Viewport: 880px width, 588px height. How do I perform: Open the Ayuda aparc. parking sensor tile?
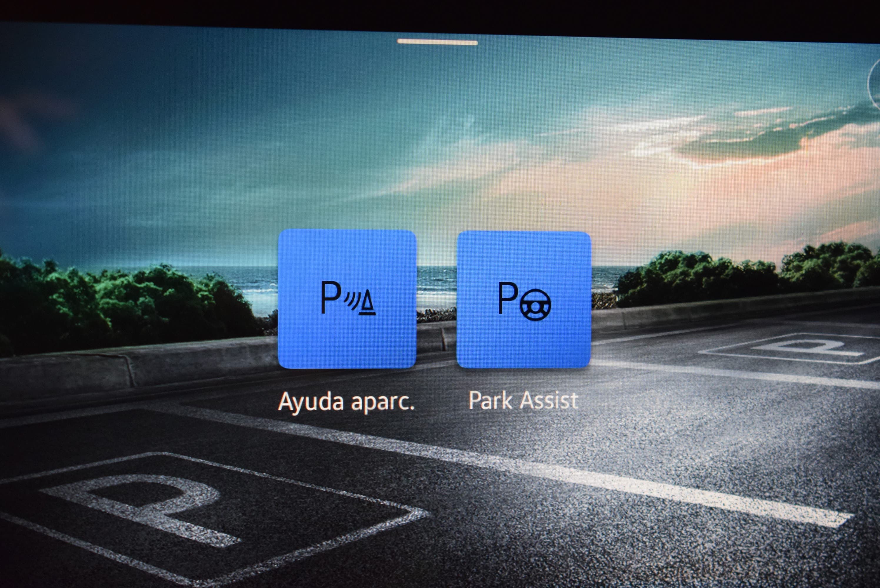[347, 299]
